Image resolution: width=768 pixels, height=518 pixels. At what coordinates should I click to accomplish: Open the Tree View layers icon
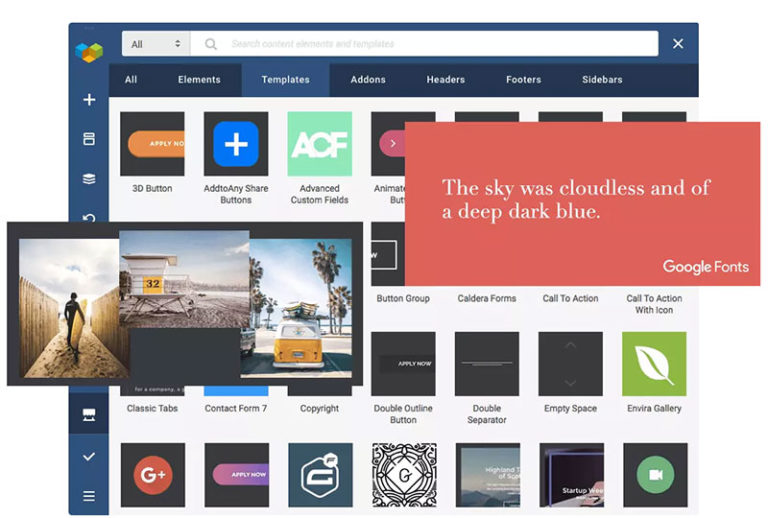pyautogui.click(x=89, y=179)
